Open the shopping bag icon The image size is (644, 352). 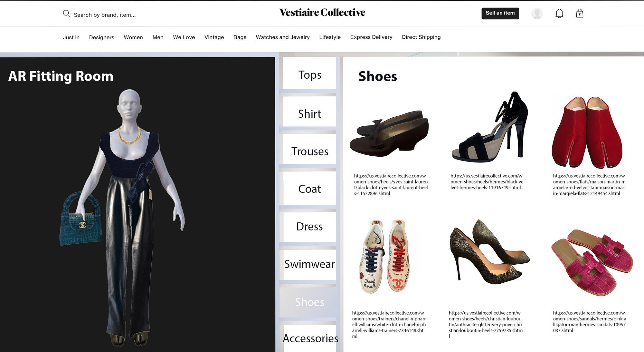(x=580, y=14)
